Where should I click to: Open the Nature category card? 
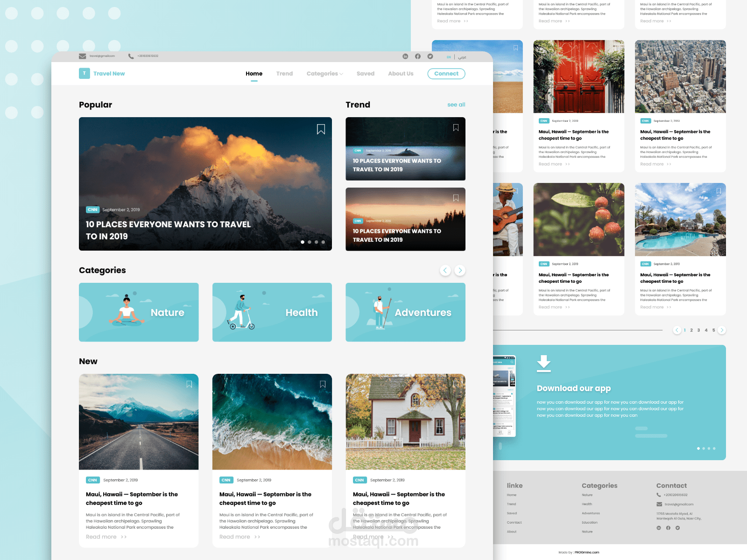pos(139,312)
